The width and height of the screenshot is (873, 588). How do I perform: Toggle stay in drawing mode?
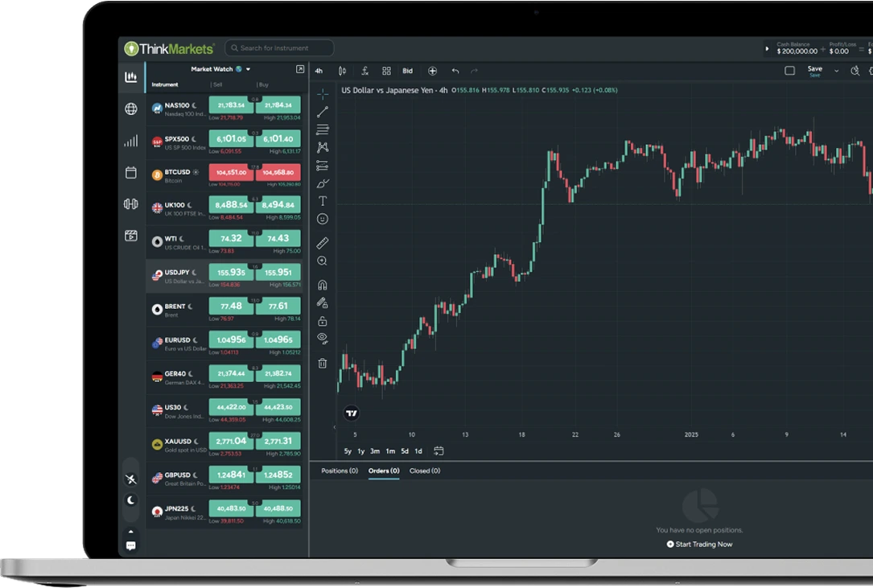tap(323, 303)
